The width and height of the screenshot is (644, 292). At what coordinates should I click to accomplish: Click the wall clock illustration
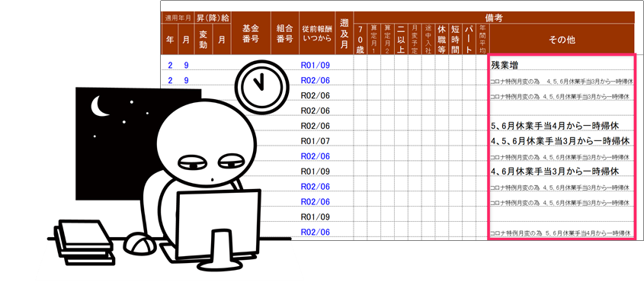(x=261, y=87)
